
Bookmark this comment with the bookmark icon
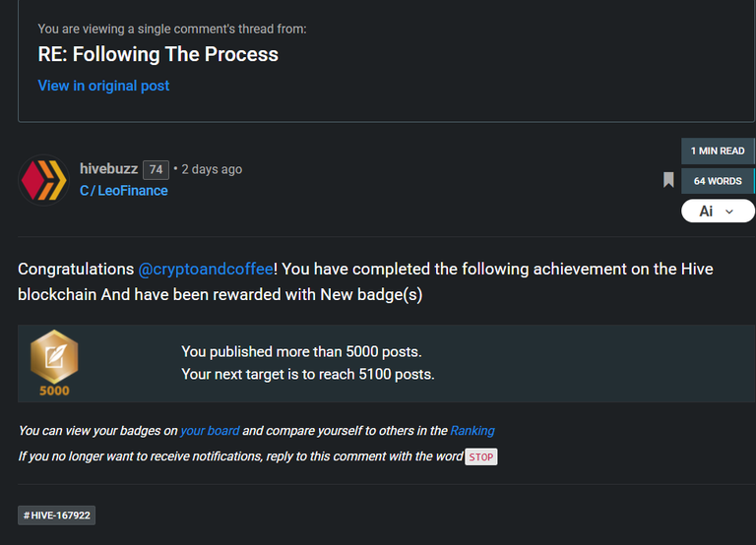[668, 180]
